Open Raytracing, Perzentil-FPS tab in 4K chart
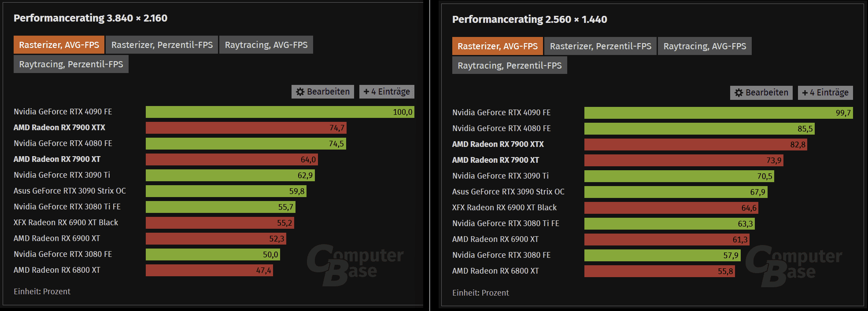The image size is (868, 311). pyautogui.click(x=71, y=64)
